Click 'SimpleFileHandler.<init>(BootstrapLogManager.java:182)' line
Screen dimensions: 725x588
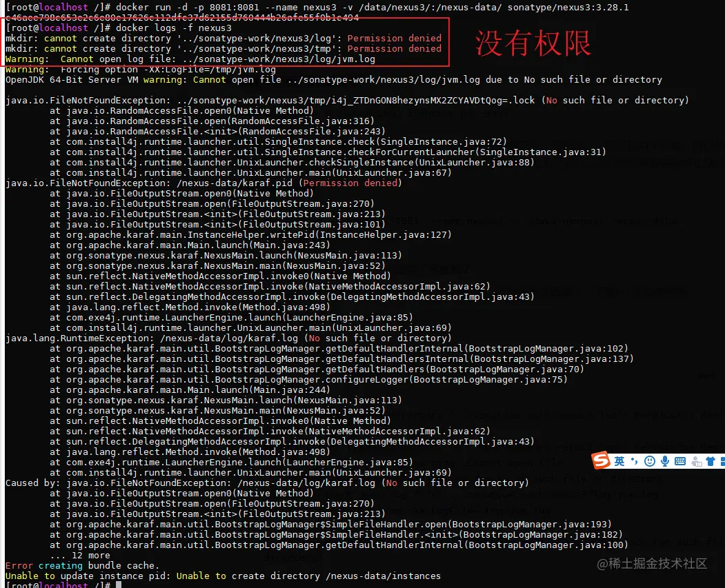click(x=337, y=534)
